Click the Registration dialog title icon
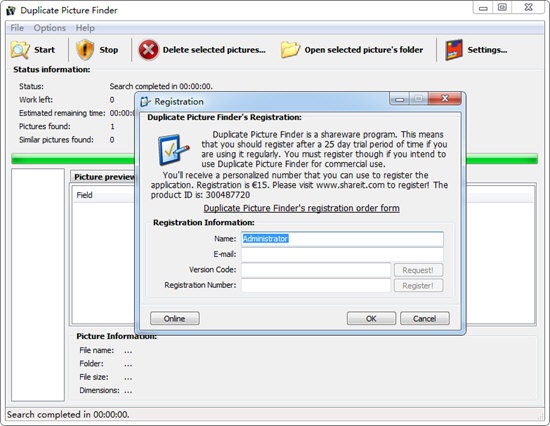This screenshot has height=426, width=550. pyautogui.click(x=145, y=102)
